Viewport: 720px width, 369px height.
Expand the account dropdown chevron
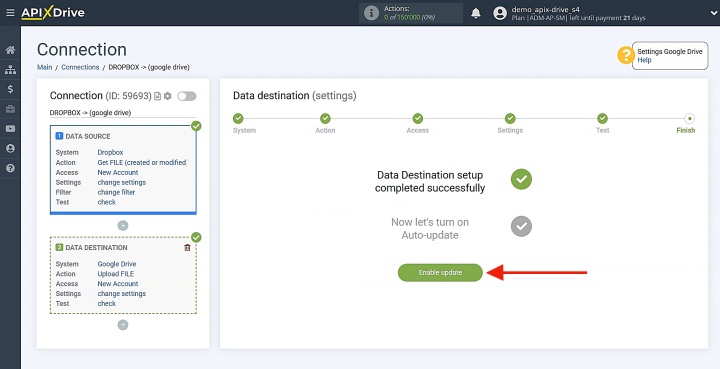(x=714, y=13)
